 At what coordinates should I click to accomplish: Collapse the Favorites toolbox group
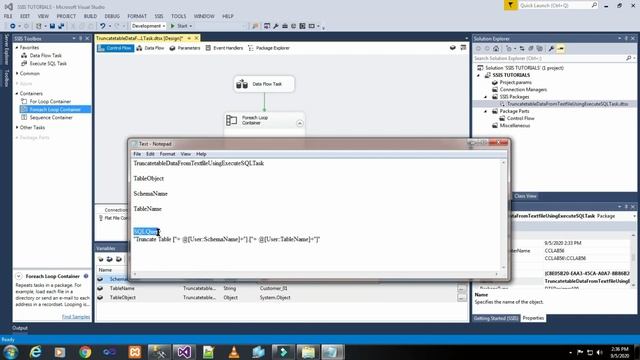point(17,48)
